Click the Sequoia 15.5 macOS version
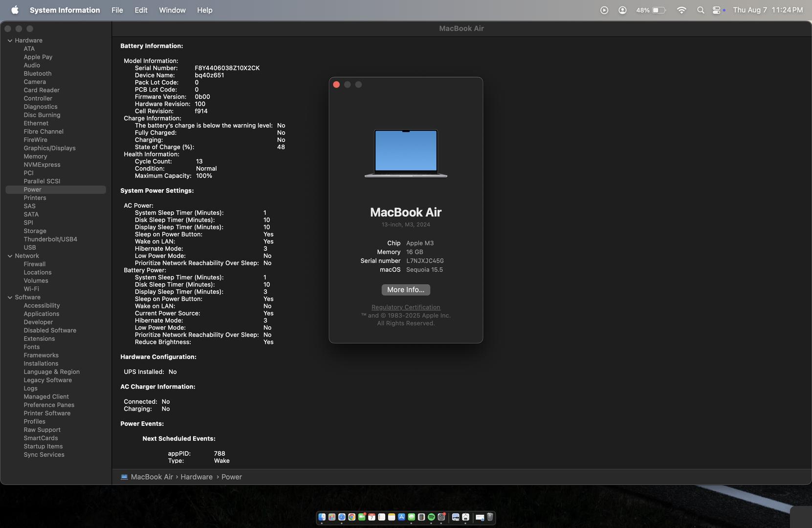812x528 pixels. click(x=424, y=270)
